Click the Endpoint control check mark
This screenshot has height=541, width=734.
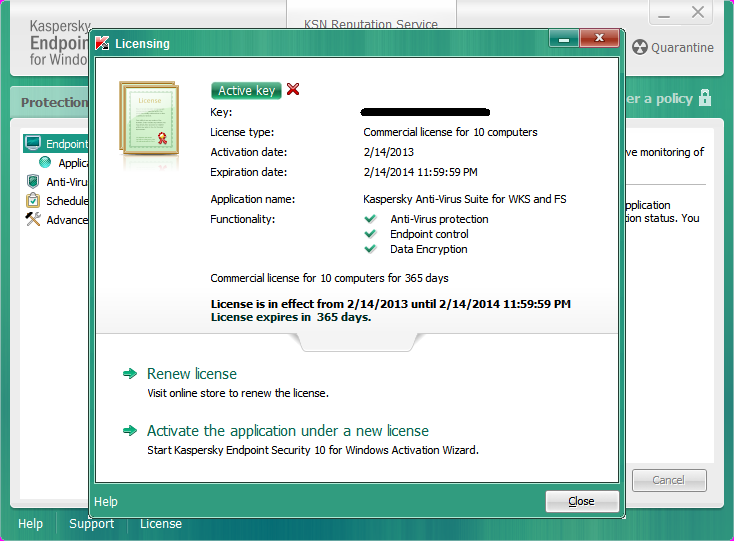370,234
